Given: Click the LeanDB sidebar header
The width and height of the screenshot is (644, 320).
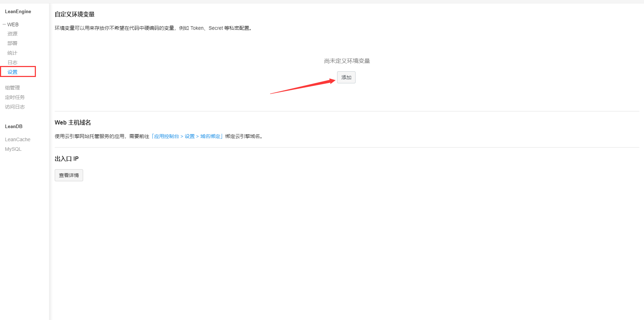Looking at the screenshot, I should coord(14,126).
